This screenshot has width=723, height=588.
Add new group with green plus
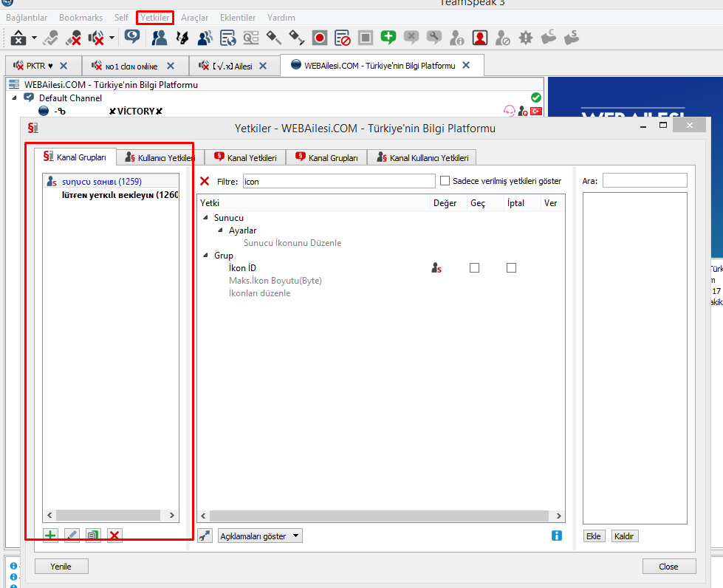(x=50, y=536)
